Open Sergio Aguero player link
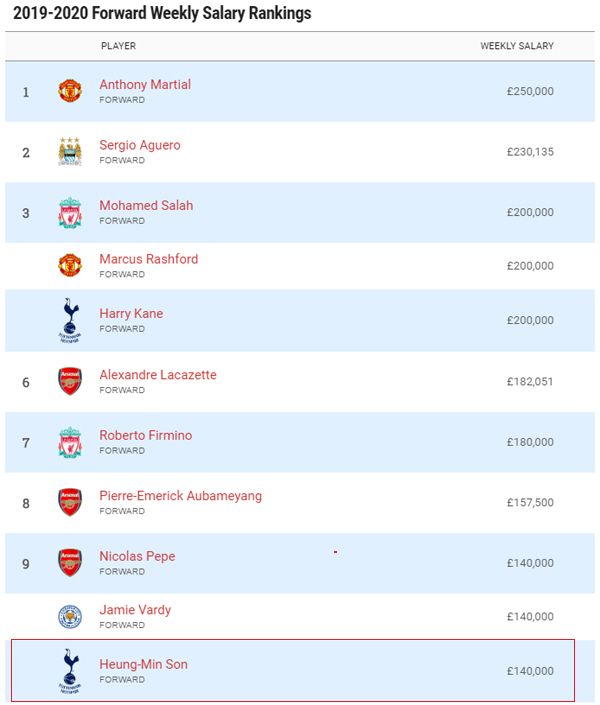 [140, 145]
